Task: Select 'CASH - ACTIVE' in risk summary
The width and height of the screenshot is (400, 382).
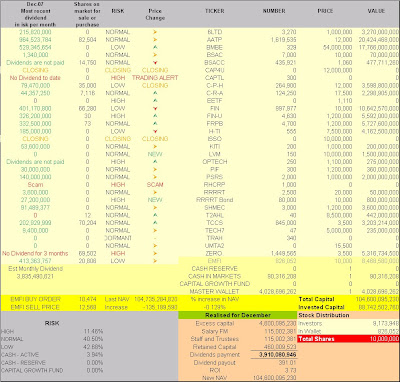Action: (20, 355)
